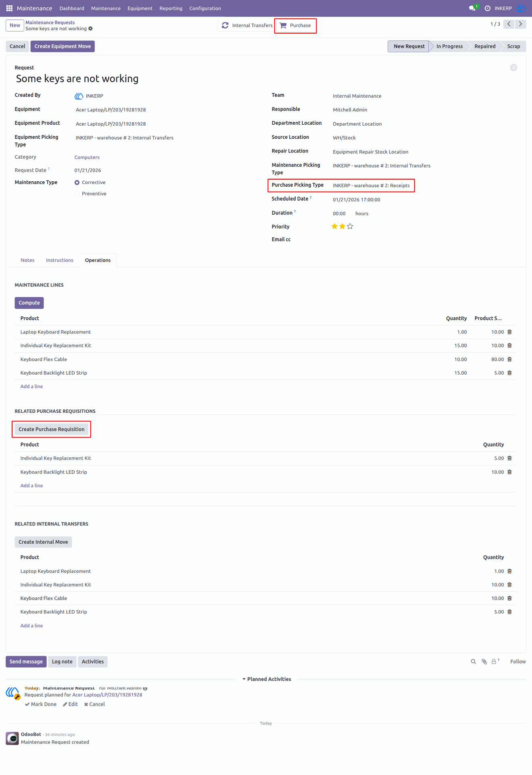
Task: Open the Computers category link
Action: click(87, 157)
